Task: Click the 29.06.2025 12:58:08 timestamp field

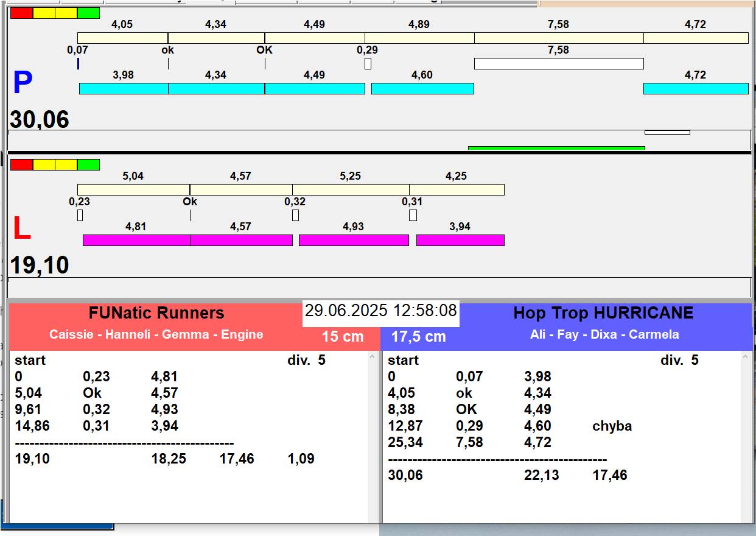Action: (380, 311)
